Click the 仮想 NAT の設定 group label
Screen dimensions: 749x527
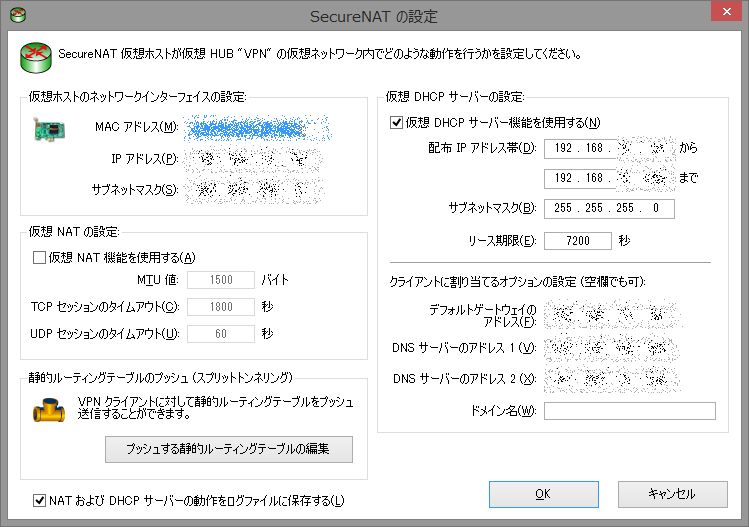(x=74, y=232)
